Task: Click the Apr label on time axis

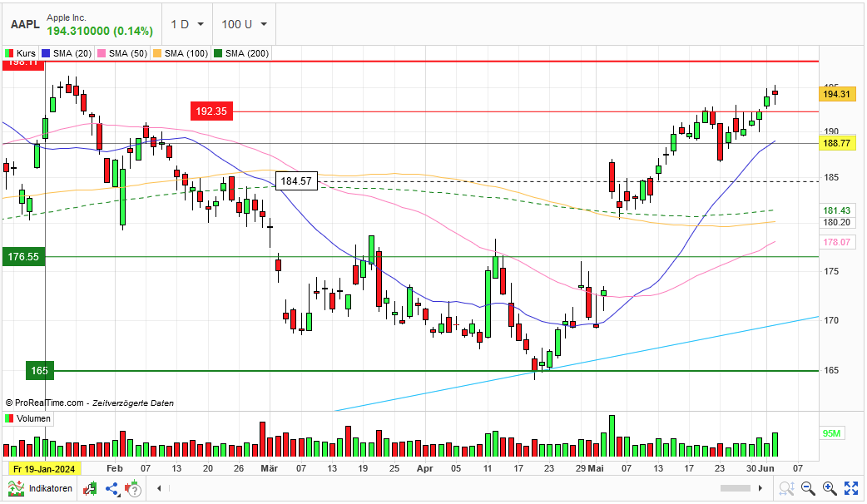Action: tap(424, 468)
